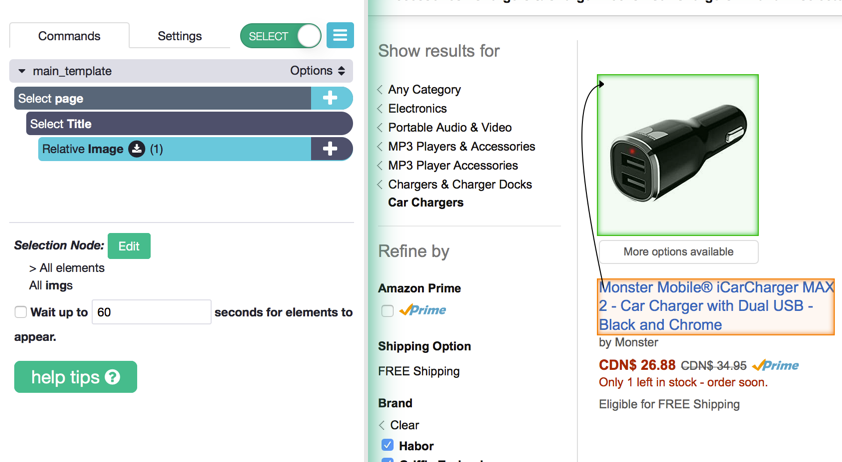Switch to the Commands tab

point(69,36)
